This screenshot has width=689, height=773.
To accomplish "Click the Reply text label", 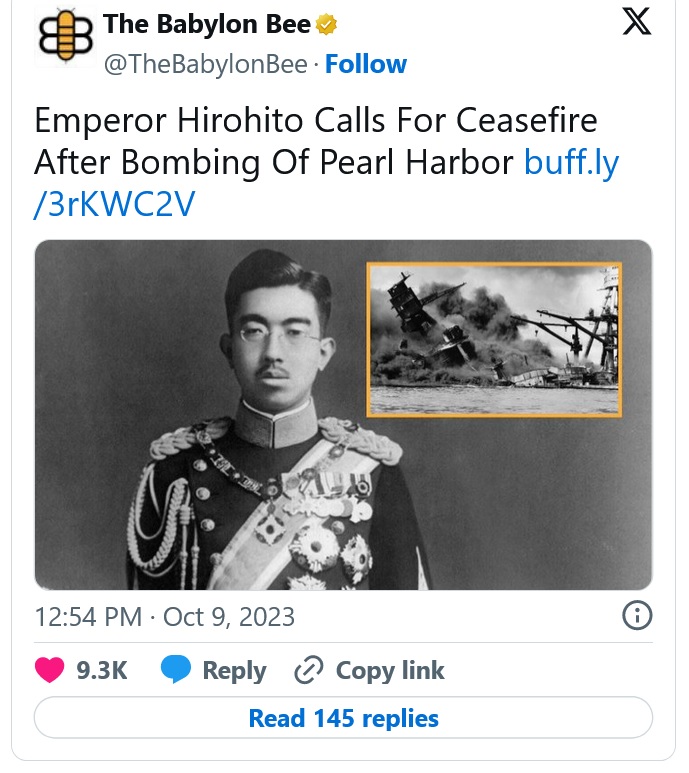I will (234, 670).
